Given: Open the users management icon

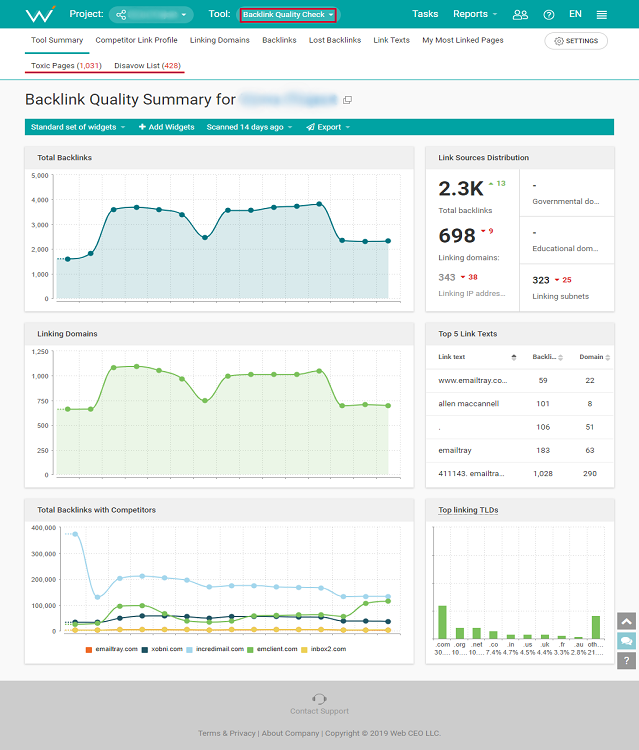Looking at the screenshot, I should click(520, 15).
